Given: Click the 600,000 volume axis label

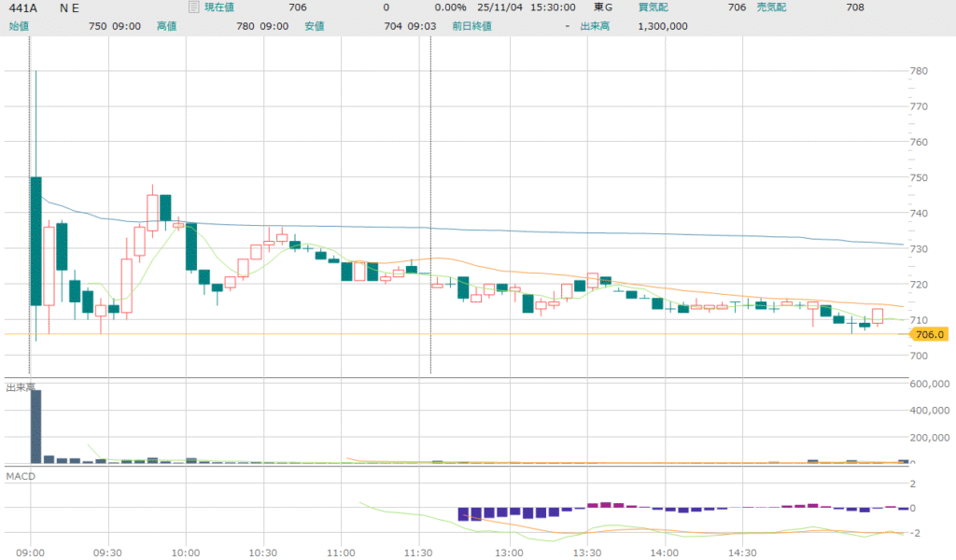Looking at the screenshot, I should [931, 384].
